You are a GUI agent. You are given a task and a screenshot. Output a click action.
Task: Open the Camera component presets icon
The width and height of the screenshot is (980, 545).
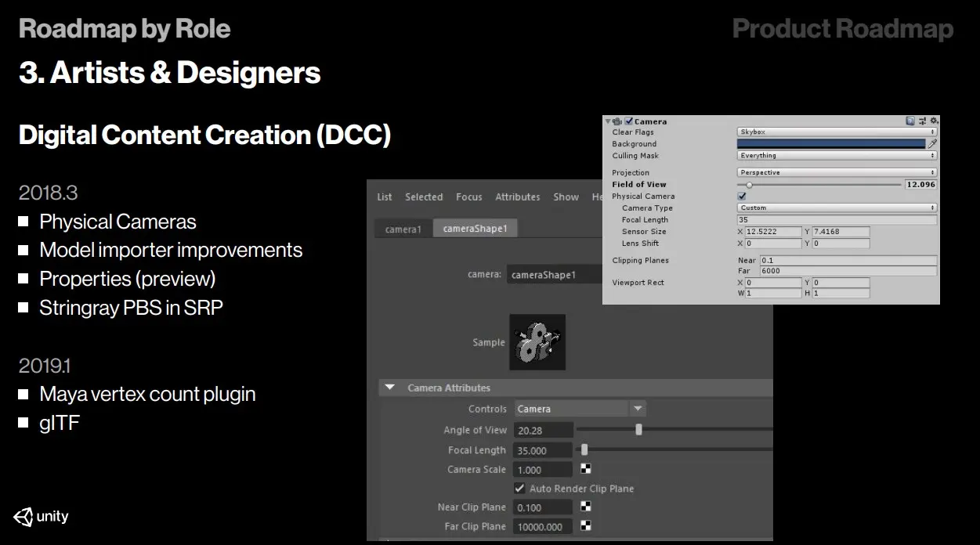pyautogui.click(x=922, y=121)
